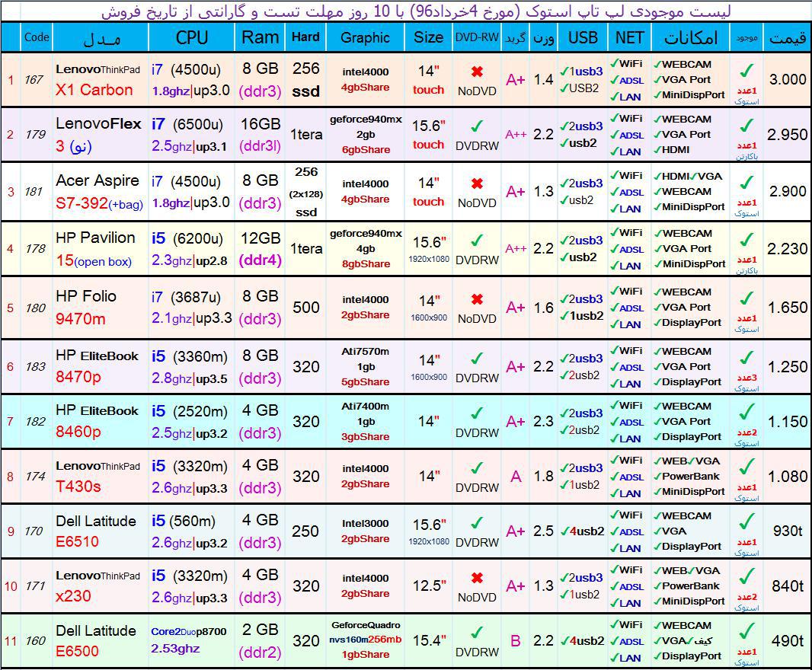Viewport: 812px width, 670px height.
Task: Select the 8460p model name
Action: [x=78, y=432]
